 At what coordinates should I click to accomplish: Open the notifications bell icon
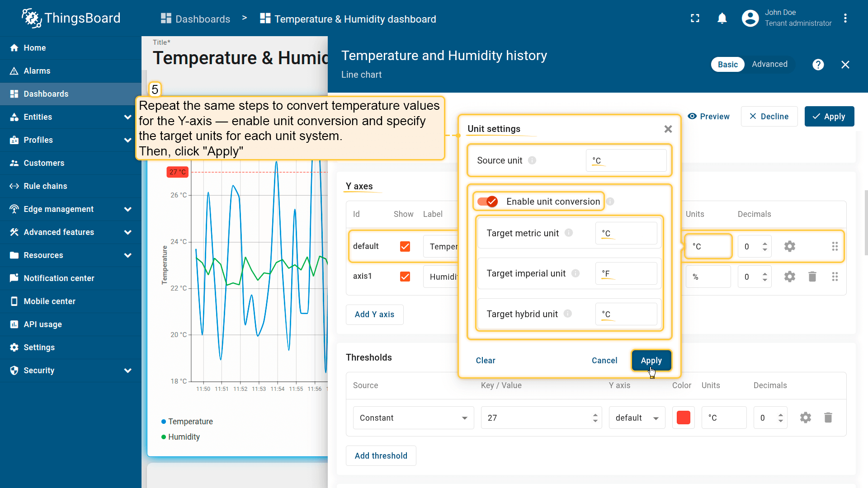tap(722, 19)
